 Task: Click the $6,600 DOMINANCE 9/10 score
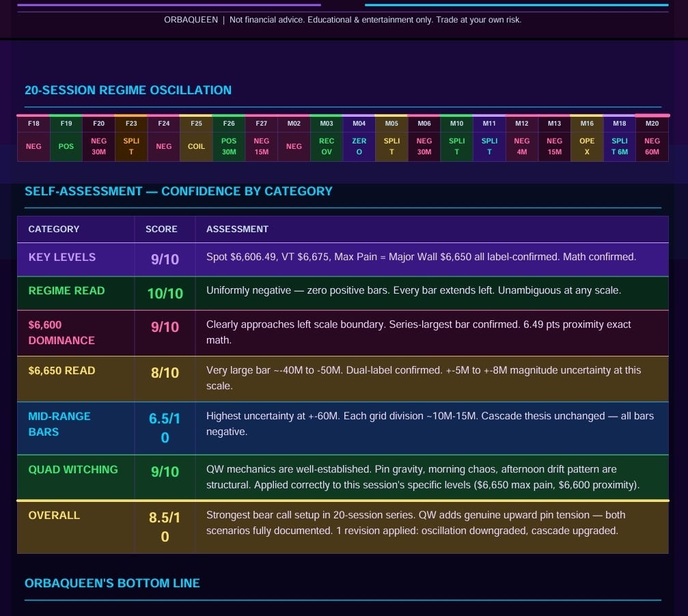pos(165,326)
